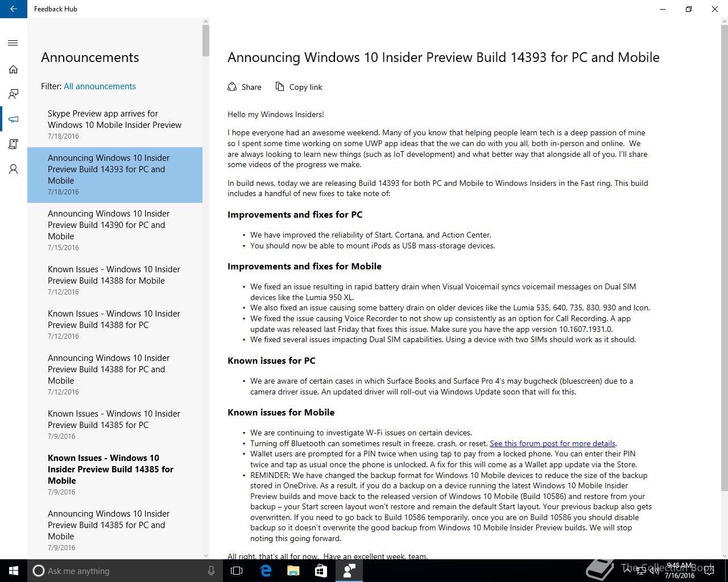Open Skype Preview app arrives announcement
The height and width of the screenshot is (582, 728).
115,124
